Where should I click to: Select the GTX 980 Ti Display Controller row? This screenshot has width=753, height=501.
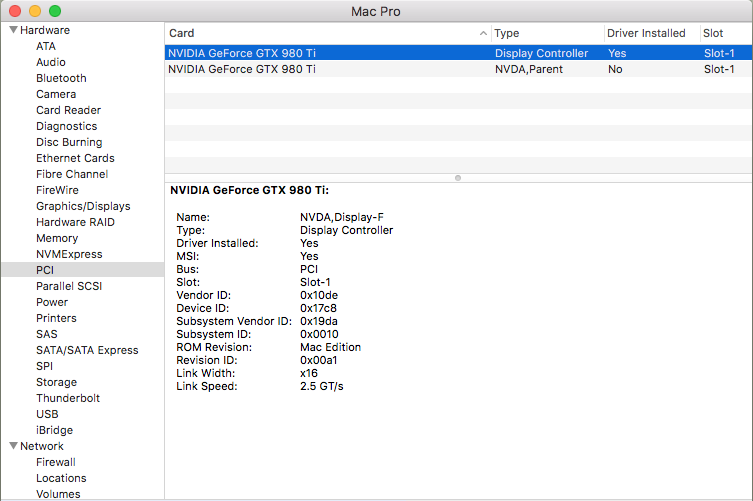point(458,53)
